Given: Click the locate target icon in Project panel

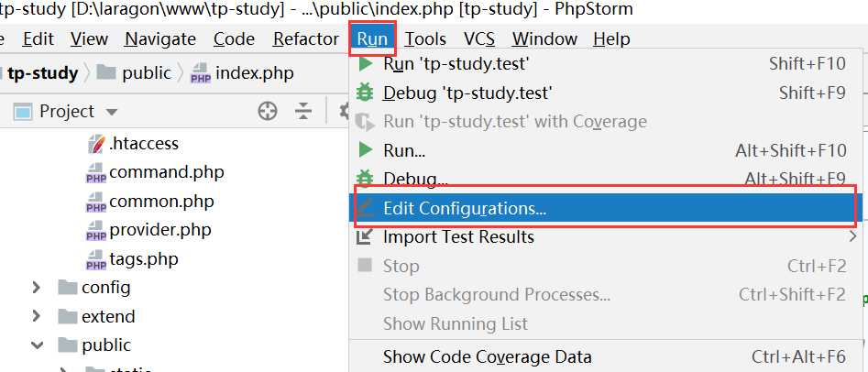Looking at the screenshot, I should pos(267,112).
